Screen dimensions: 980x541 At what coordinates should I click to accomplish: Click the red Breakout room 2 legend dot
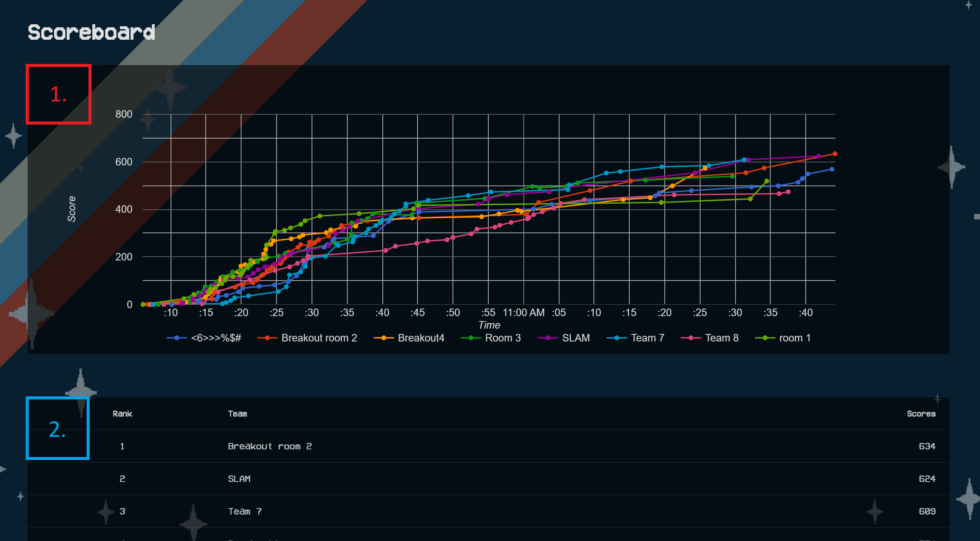(267, 338)
